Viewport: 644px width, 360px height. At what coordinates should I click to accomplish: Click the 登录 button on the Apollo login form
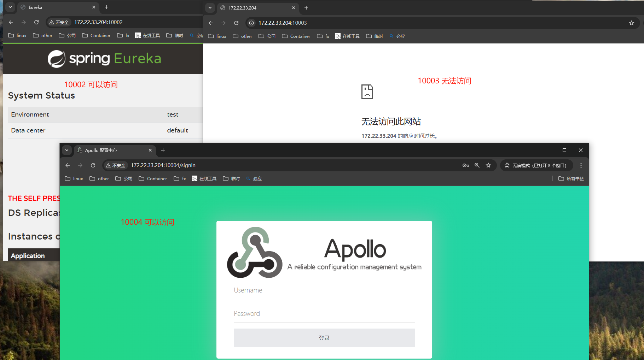tap(324, 338)
